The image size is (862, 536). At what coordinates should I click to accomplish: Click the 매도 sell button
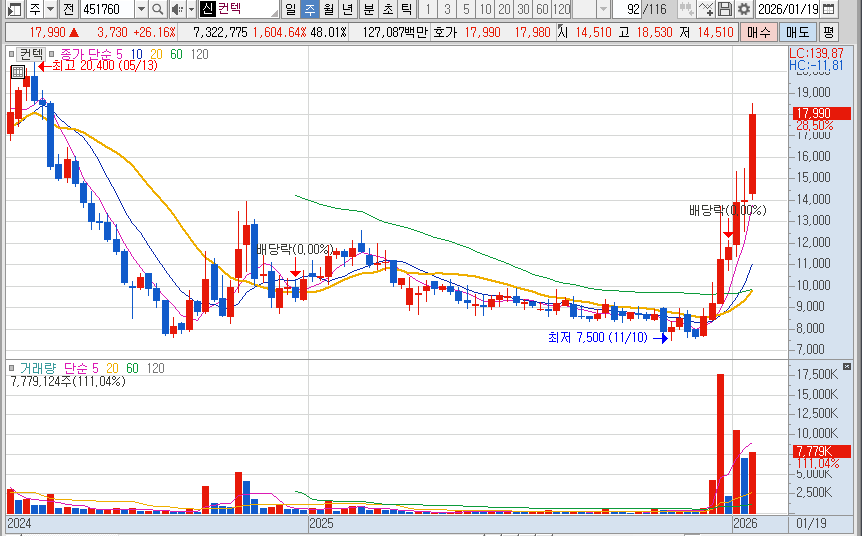(x=797, y=32)
